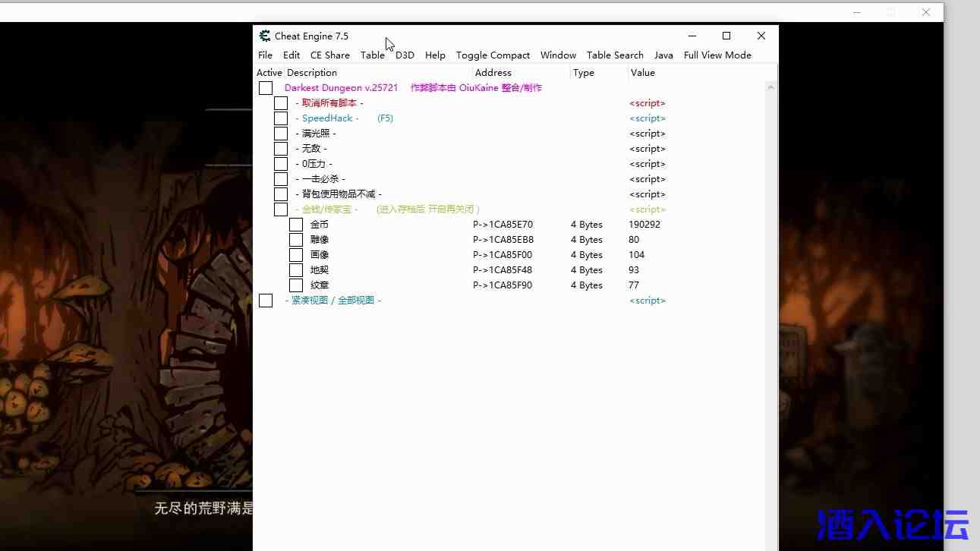Open the Edit menu

(x=291, y=55)
